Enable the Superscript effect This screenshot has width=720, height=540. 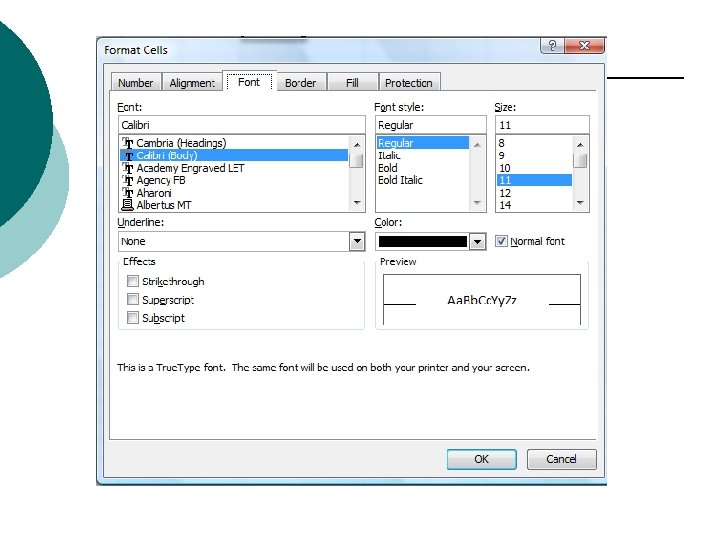[x=133, y=299]
